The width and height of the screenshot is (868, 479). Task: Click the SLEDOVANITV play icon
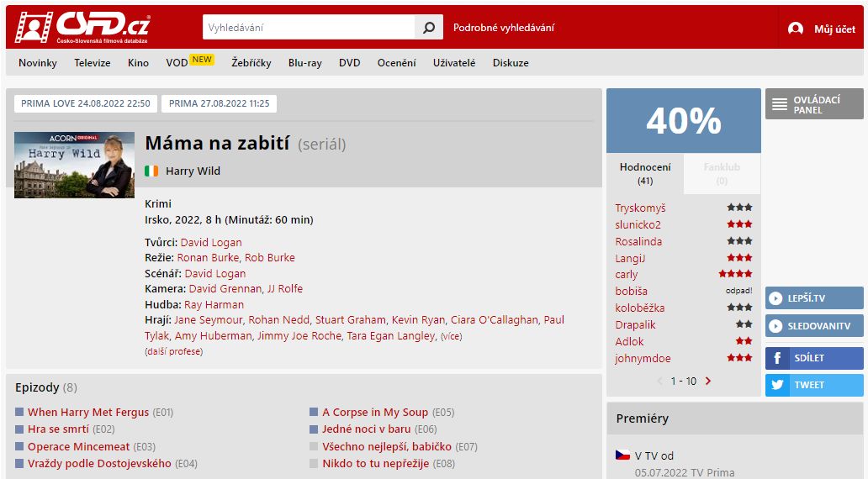[775, 326]
